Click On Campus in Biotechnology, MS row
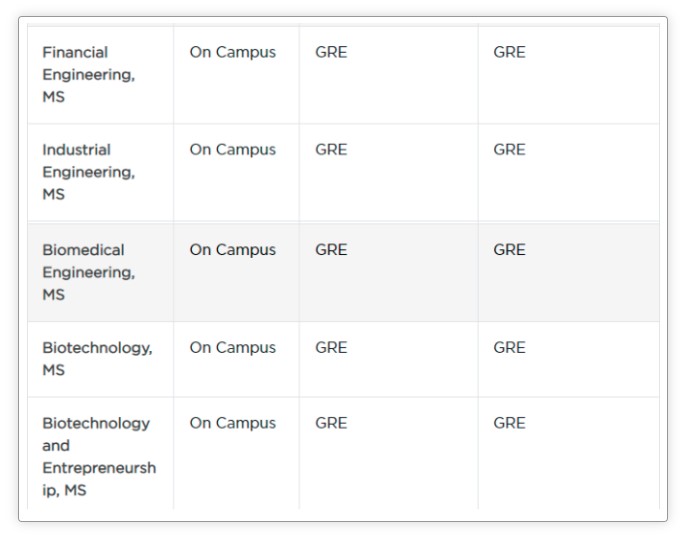685x542 pixels. 232,348
